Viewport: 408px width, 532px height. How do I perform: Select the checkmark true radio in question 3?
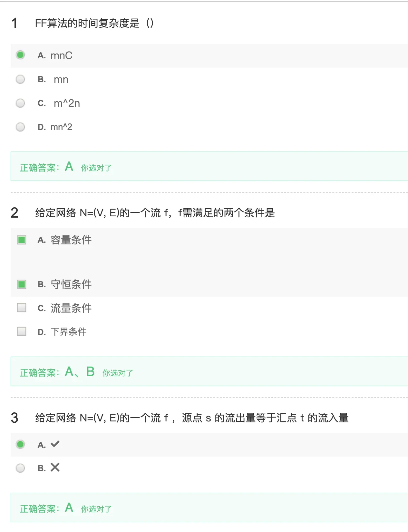coord(20,444)
